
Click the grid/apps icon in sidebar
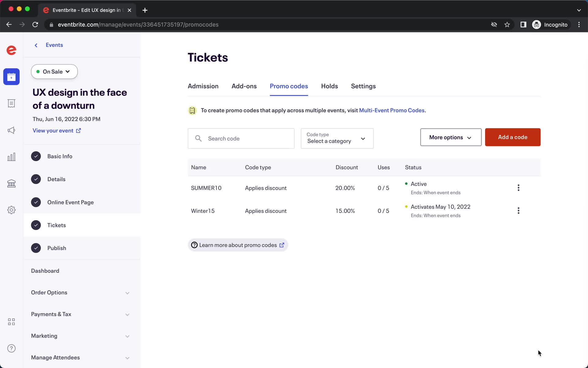pos(11,322)
